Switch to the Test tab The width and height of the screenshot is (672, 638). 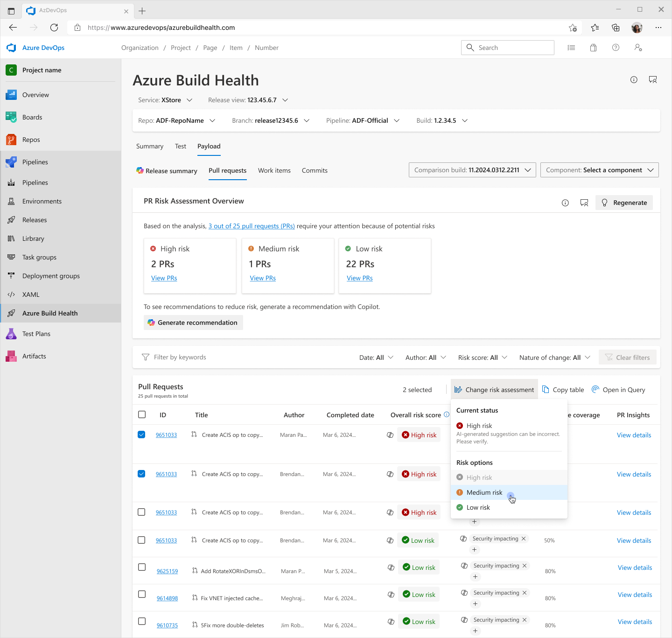click(x=181, y=146)
